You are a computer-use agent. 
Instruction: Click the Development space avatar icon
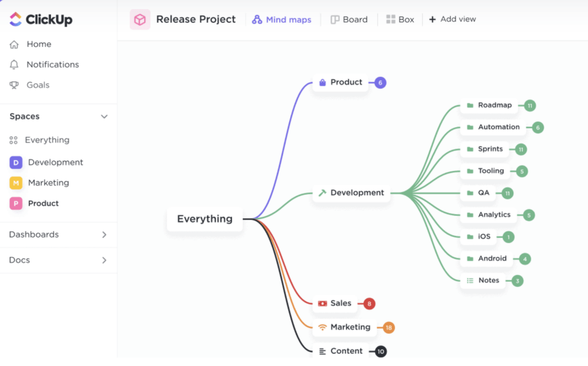16,162
